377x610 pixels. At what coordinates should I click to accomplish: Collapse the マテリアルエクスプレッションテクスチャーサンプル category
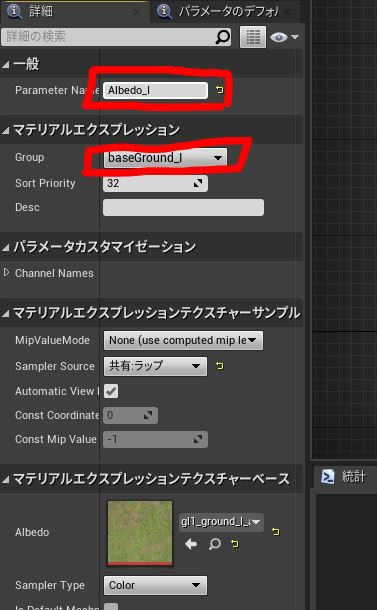pyautogui.click(x=5, y=313)
